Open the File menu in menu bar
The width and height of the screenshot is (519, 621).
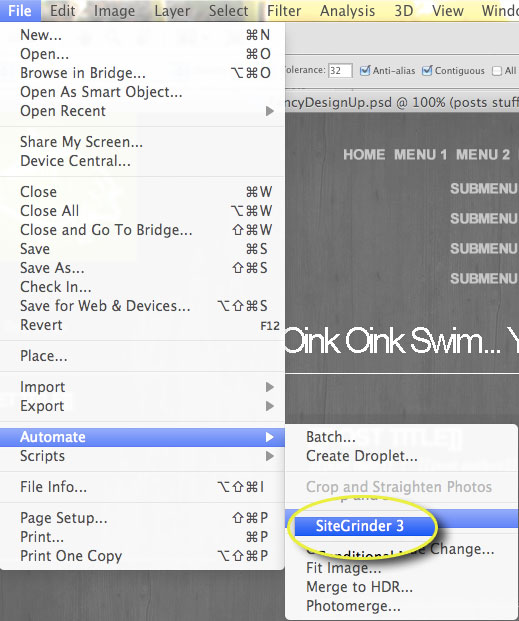point(20,11)
